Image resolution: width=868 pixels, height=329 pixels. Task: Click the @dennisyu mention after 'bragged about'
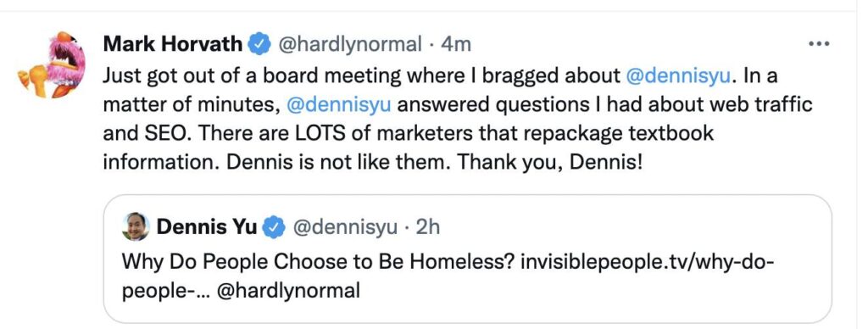(x=679, y=75)
